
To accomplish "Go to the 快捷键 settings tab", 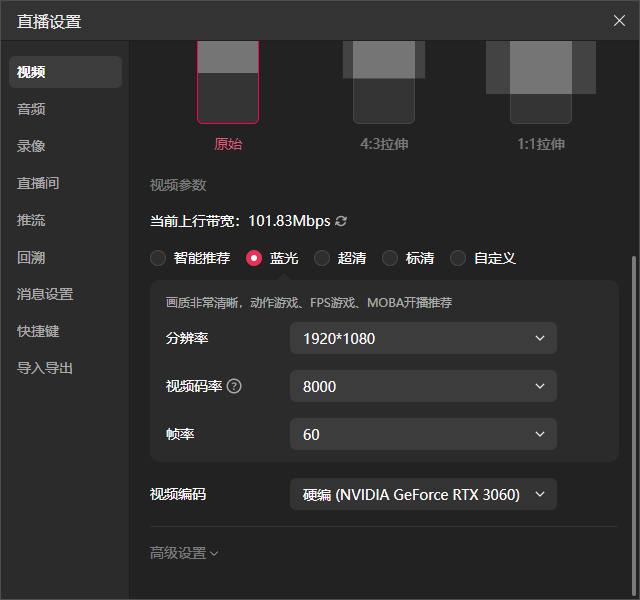I will [x=38, y=331].
